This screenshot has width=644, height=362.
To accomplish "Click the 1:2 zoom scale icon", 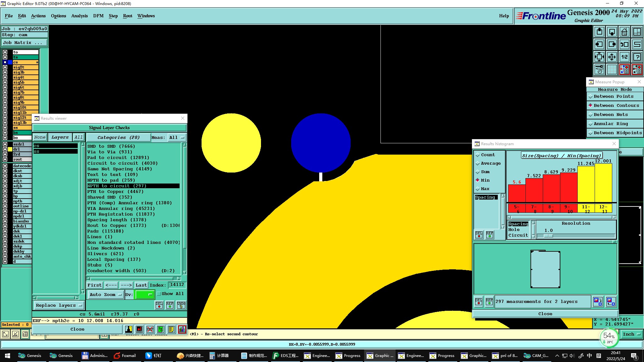I will (x=624, y=57).
